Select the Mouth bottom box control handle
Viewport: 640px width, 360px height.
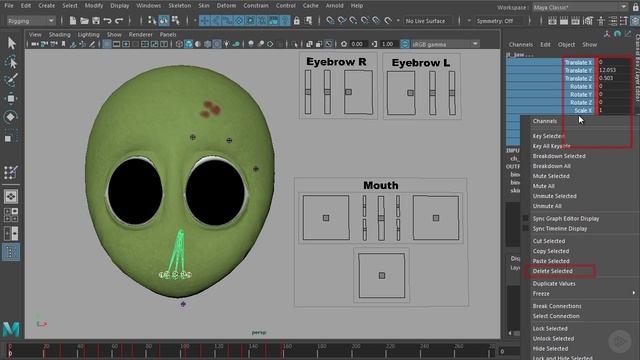click(382, 276)
